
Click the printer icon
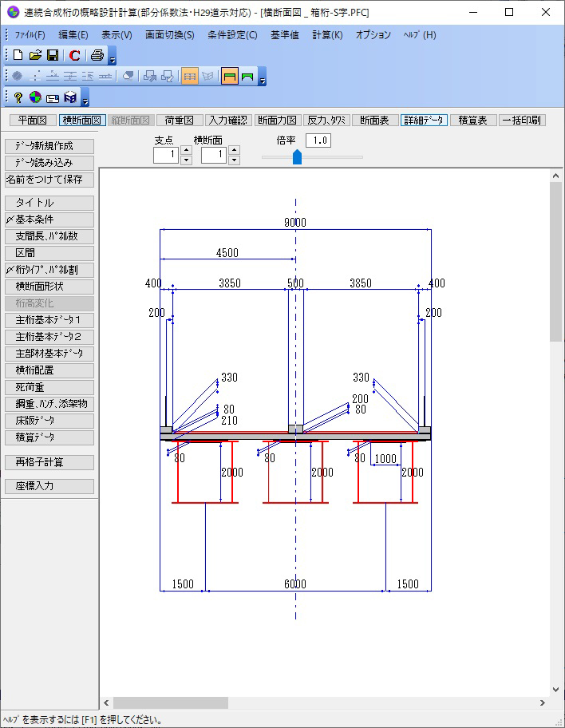[97, 55]
